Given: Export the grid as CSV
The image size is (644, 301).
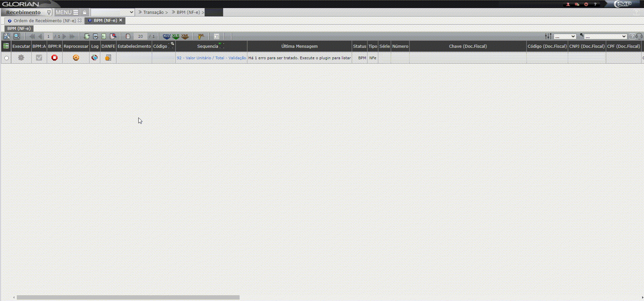Looking at the screenshot, I should 166,36.
